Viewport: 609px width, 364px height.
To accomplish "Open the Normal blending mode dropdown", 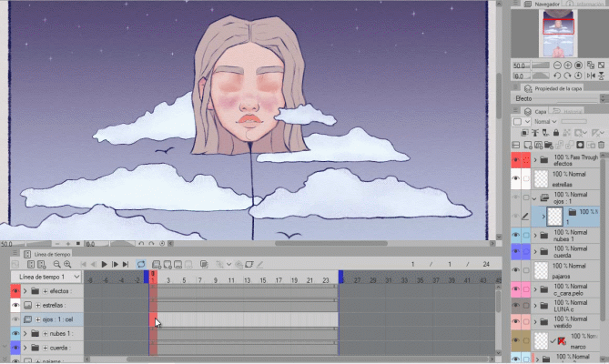I will (545, 121).
